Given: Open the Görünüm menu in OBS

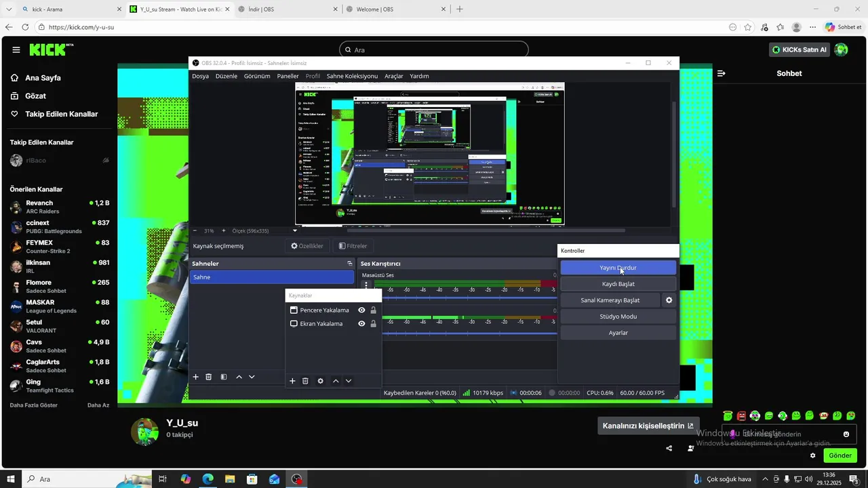Looking at the screenshot, I should point(257,76).
